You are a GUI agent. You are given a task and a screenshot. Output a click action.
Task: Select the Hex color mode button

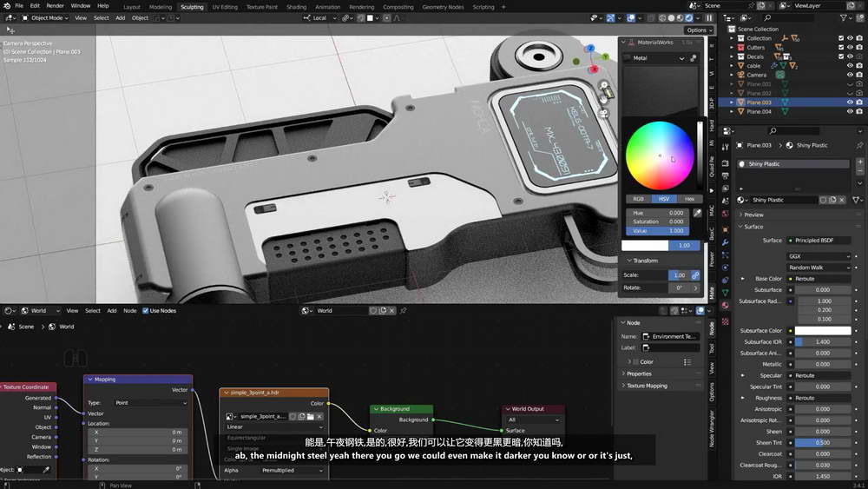tap(689, 199)
